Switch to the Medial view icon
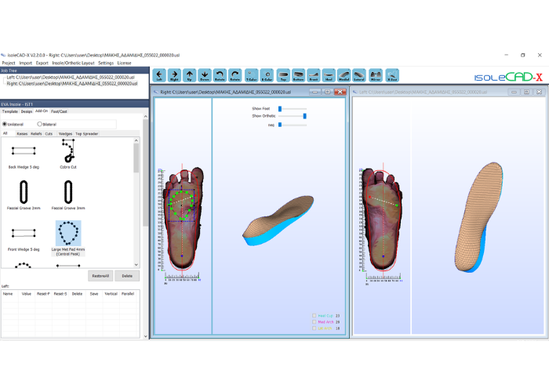Image resolution: width=549 pixels, height=392 pixels. coord(344,75)
